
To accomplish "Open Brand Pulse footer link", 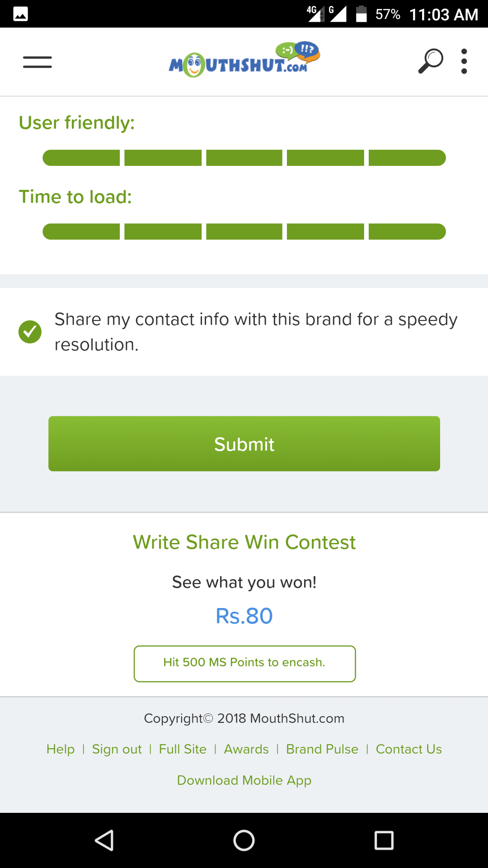I will pos(322,749).
